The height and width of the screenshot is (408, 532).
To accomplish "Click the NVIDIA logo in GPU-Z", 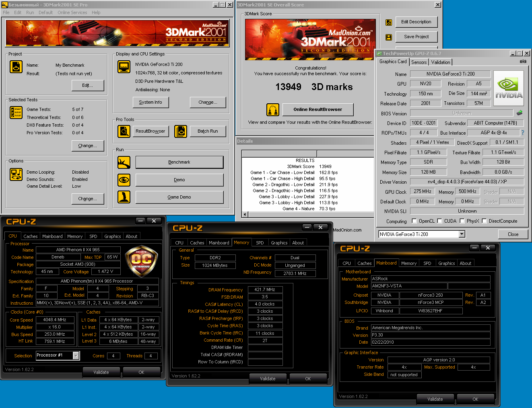I will [x=509, y=88].
